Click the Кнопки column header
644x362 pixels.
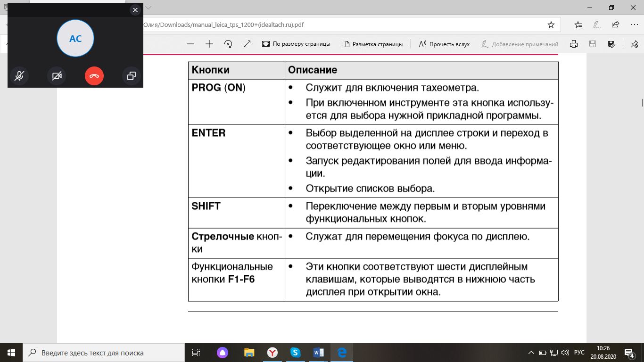tap(237, 70)
